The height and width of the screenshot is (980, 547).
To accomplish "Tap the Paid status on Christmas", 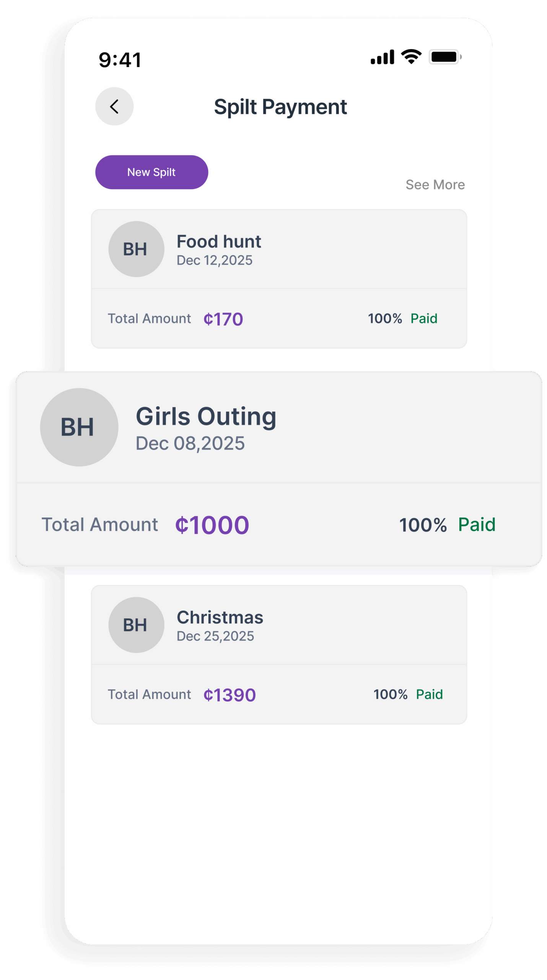I will click(x=429, y=694).
